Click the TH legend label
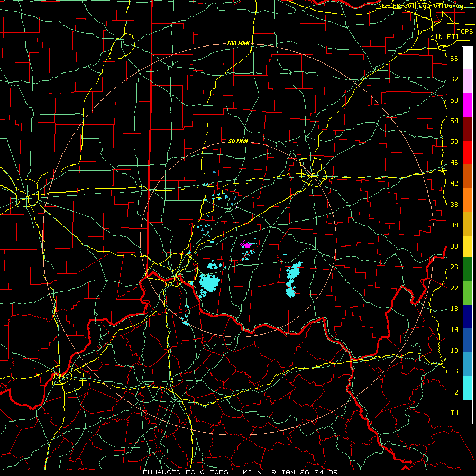This screenshot has width=476, height=476. tap(454, 413)
